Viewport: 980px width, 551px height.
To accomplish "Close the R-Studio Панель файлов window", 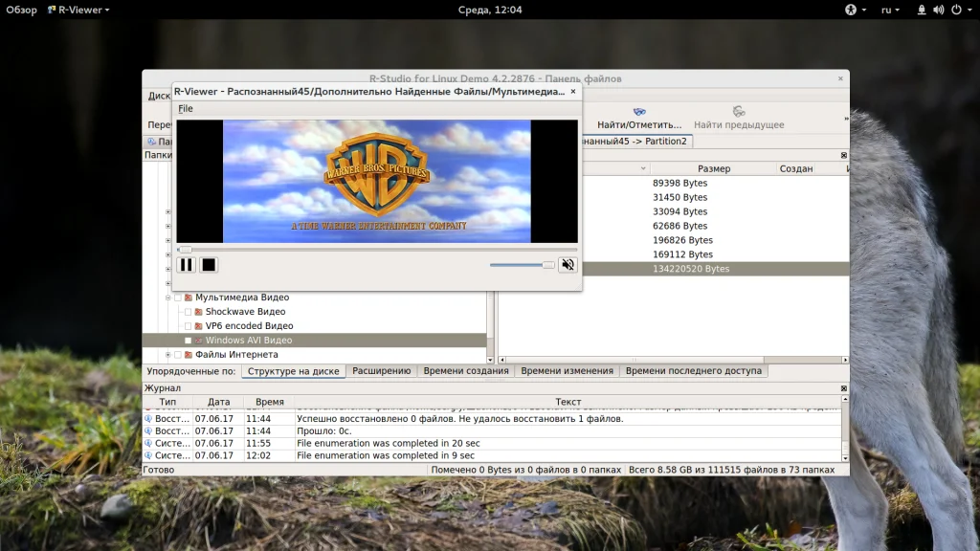I will [x=840, y=78].
